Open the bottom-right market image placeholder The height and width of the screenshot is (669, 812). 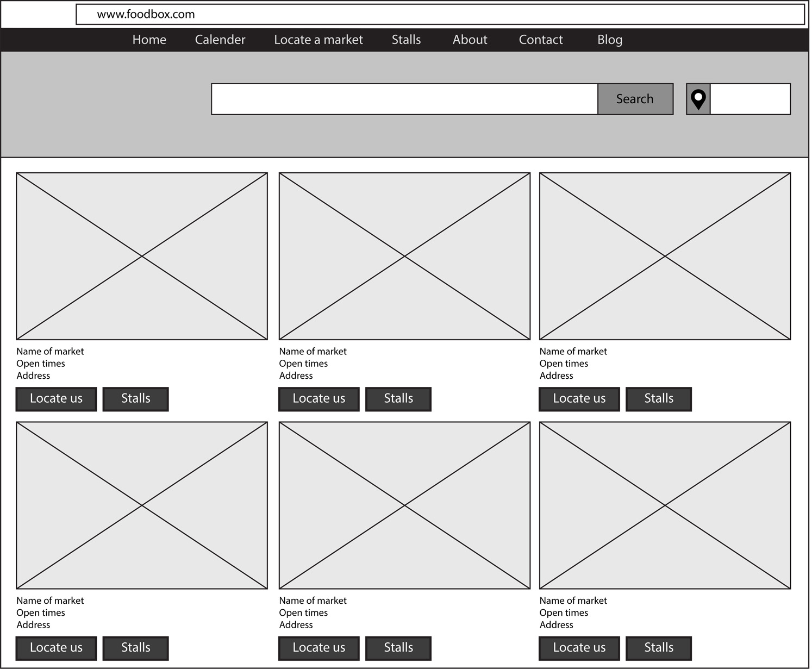point(665,505)
